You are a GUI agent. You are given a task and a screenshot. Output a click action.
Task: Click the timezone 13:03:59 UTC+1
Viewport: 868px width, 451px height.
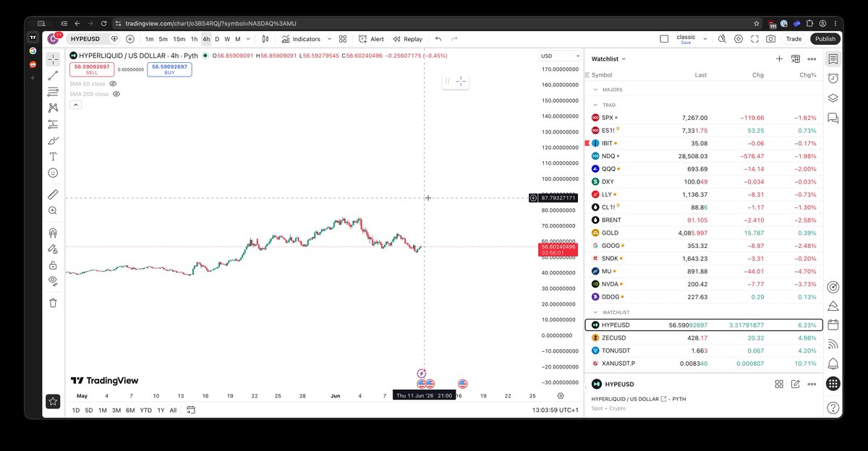point(555,410)
